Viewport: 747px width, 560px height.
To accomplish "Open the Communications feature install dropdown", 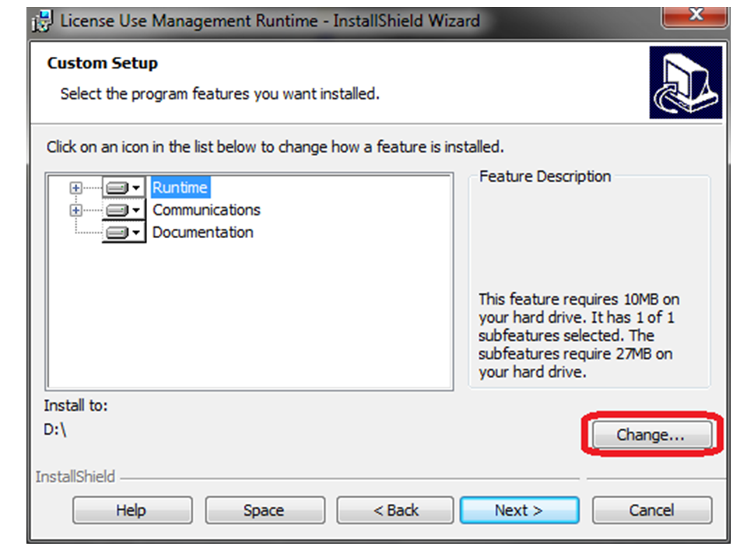I will [124, 210].
